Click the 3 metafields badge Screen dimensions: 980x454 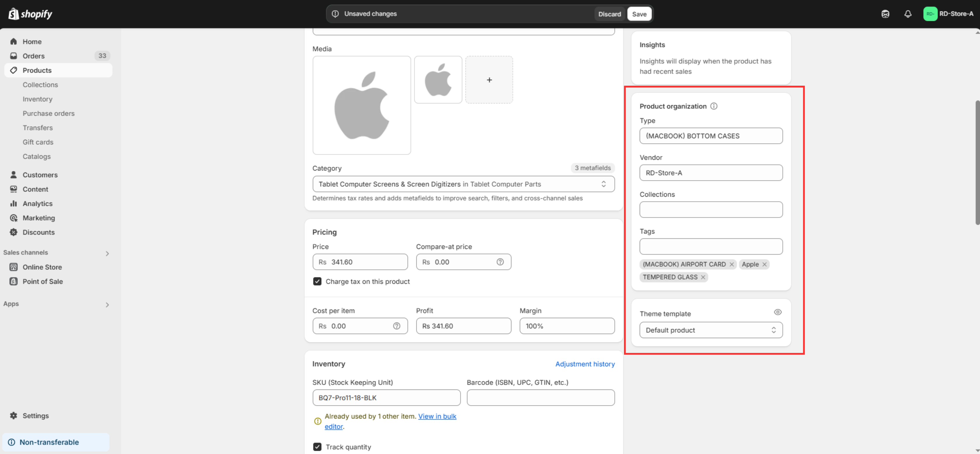coord(592,168)
